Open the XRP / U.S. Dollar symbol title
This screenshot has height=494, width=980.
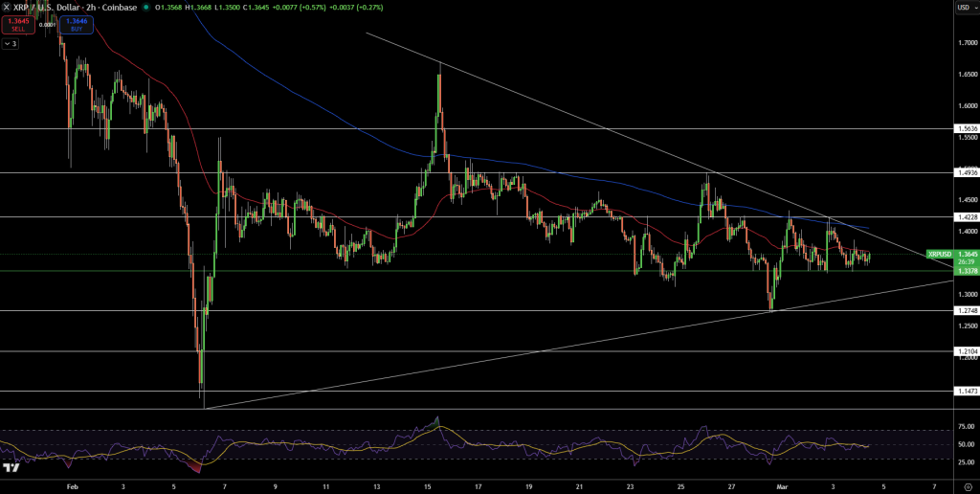click(74, 8)
